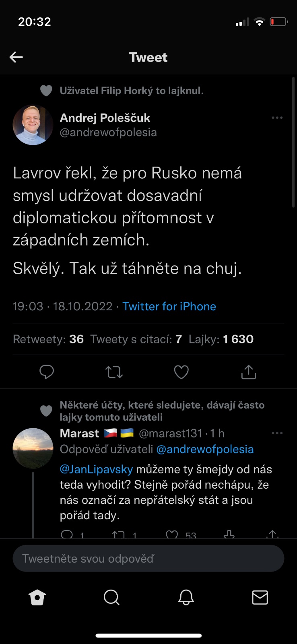Viewport: 297px width, 644px height.
Task: Open more options on Marast's reply
Action: tap(277, 433)
